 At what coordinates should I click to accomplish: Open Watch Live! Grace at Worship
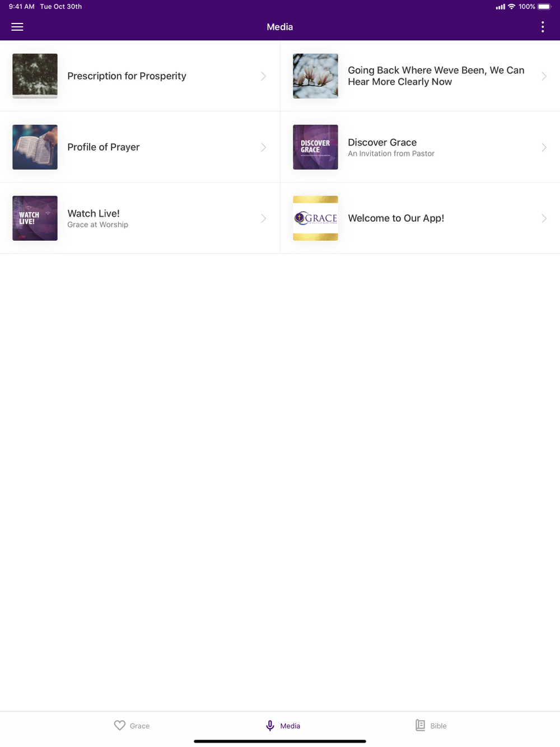[x=140, y=218]
